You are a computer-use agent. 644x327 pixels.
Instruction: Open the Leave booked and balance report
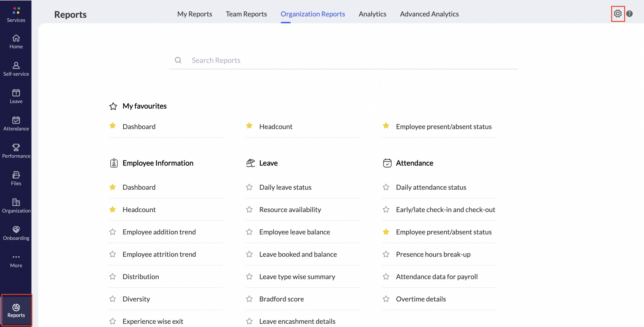(298, 255)
